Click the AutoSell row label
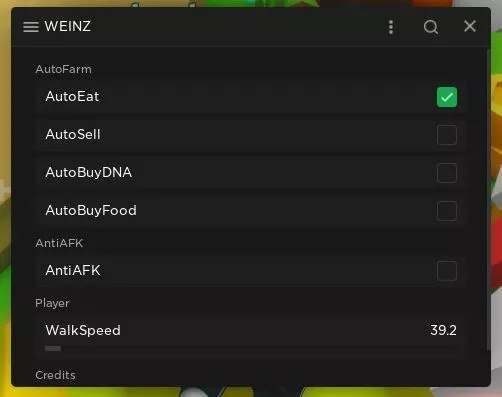Viewport: 502px width, 397px height. click(x=73, y=135)
